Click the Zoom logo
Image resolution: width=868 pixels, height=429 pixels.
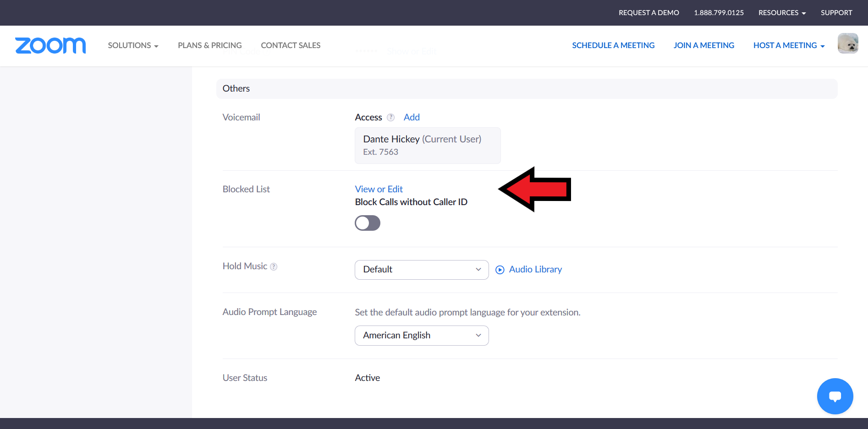pos(50,45)
